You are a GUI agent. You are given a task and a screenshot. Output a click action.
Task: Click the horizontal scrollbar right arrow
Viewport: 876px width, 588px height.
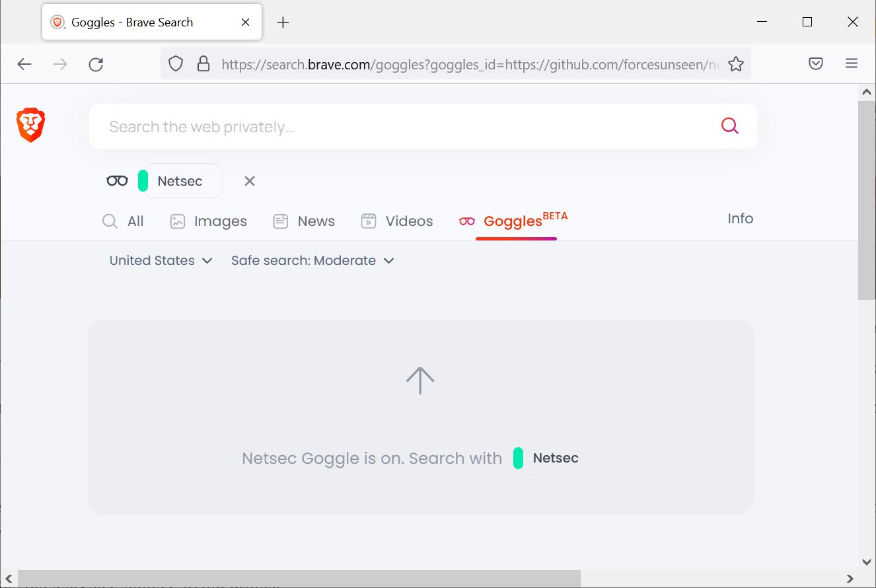(851, 579)
